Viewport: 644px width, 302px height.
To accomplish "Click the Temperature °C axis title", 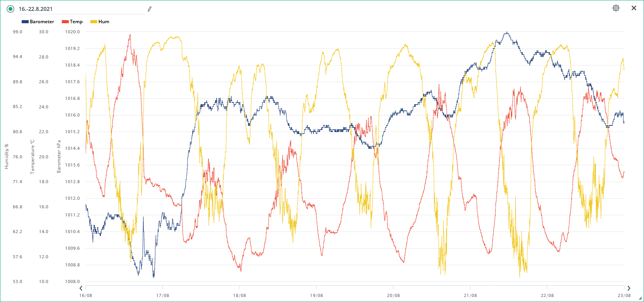I will pyautogui.click(x=33, y=156).
